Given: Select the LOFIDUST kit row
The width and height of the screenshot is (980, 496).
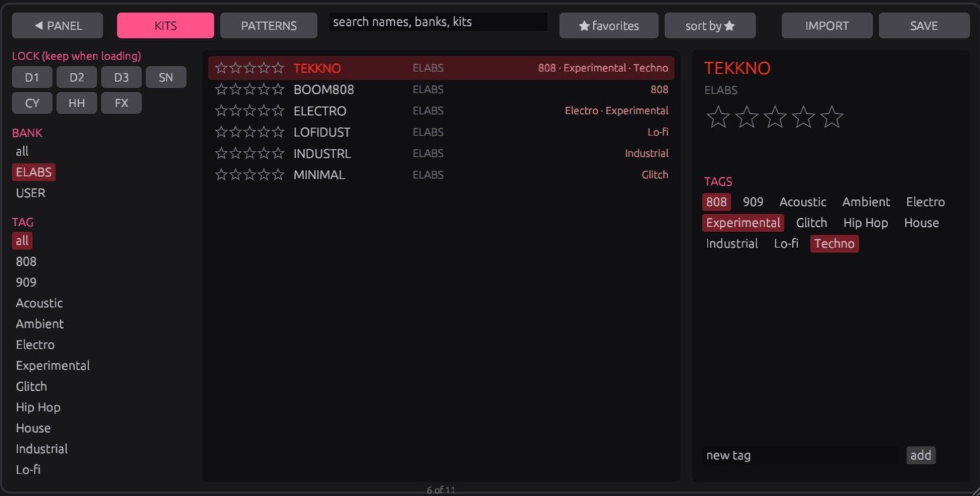Looking at the screenshot, I should click(x=441, y=132).
